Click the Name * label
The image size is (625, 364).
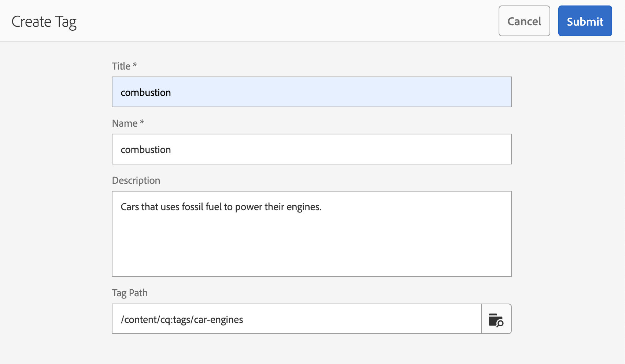click(x=128, y=123)
